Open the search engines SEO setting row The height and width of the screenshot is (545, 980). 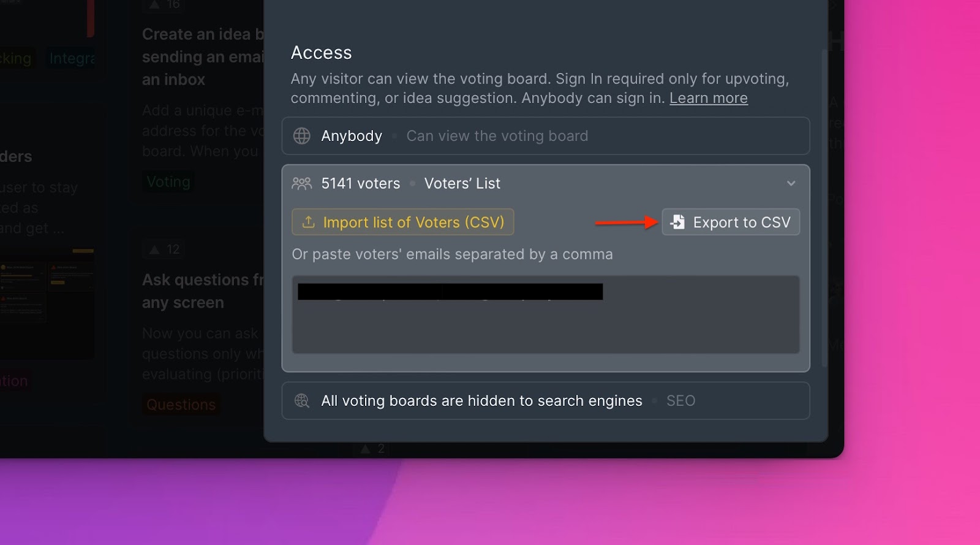point(545,401)
